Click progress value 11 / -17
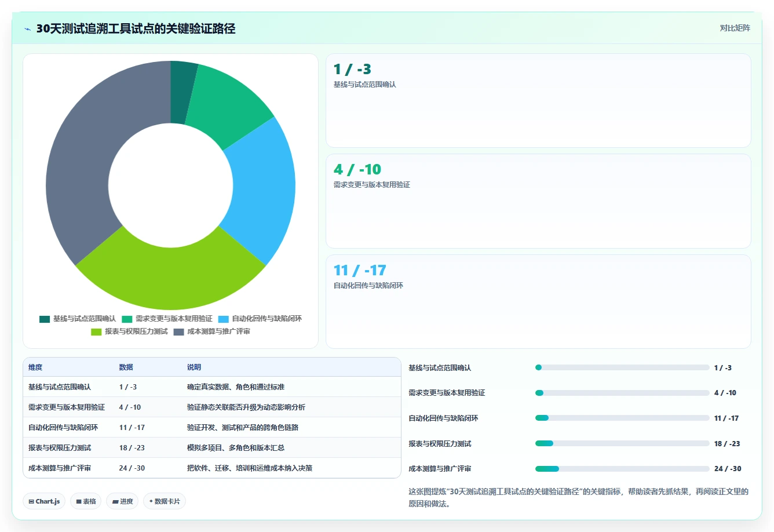 [x=726, y=418]
